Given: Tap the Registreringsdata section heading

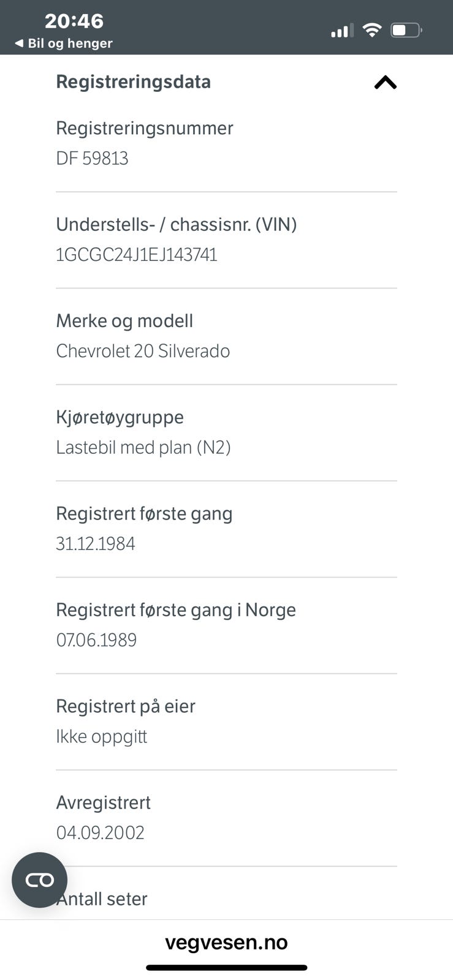Looking at the screenshot, I should pos(133,82).
